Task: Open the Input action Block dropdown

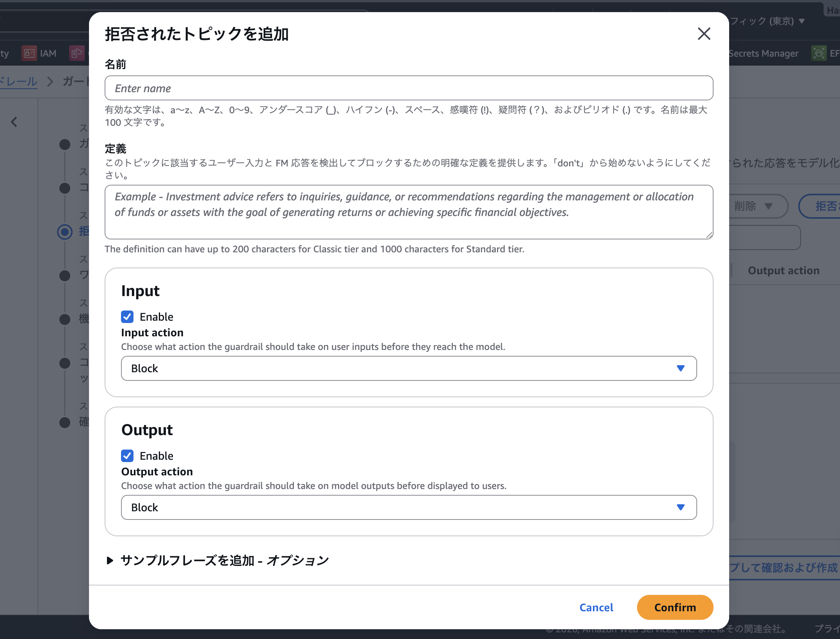Action: pos(409,368)
